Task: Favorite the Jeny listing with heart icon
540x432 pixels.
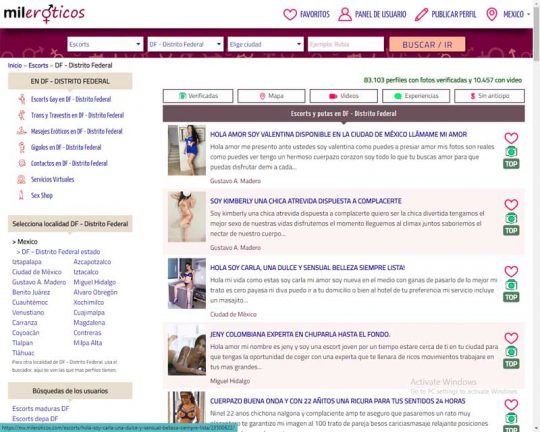Action: (511, 338)
